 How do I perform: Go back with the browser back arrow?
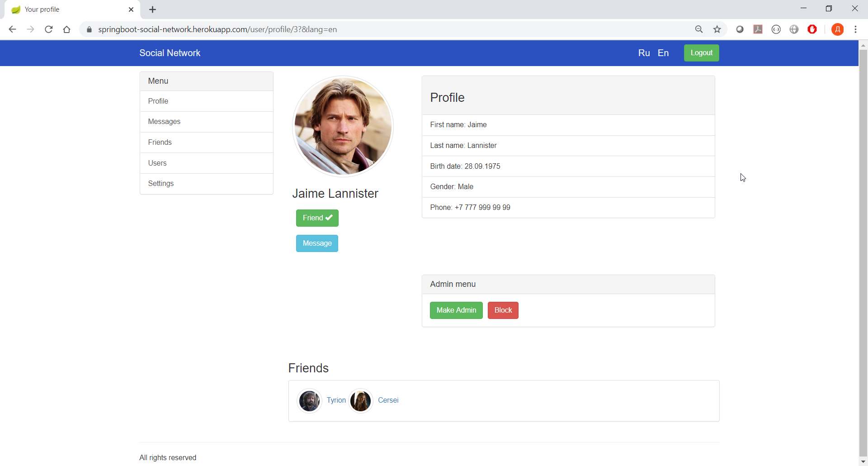click(x=12, y=29)
